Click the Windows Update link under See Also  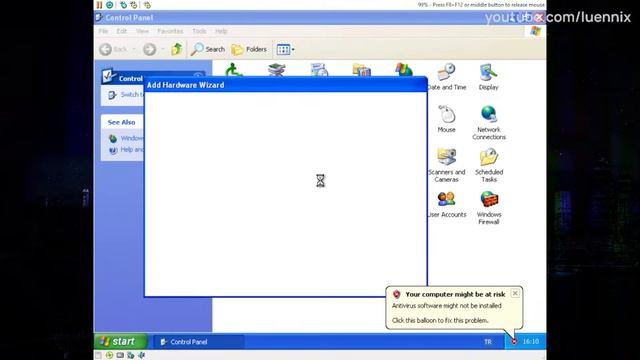pos(126,138)
